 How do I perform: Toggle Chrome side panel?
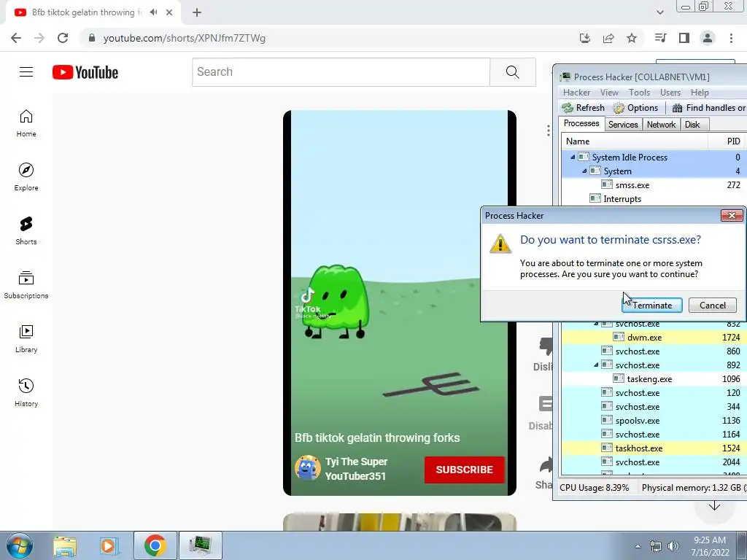point(684,38)
